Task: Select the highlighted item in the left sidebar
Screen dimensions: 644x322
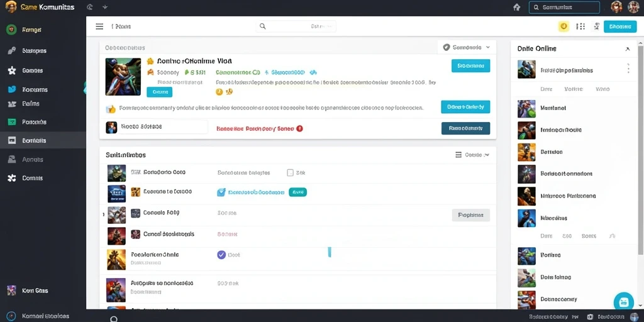Action: click(x=43, y=140)
